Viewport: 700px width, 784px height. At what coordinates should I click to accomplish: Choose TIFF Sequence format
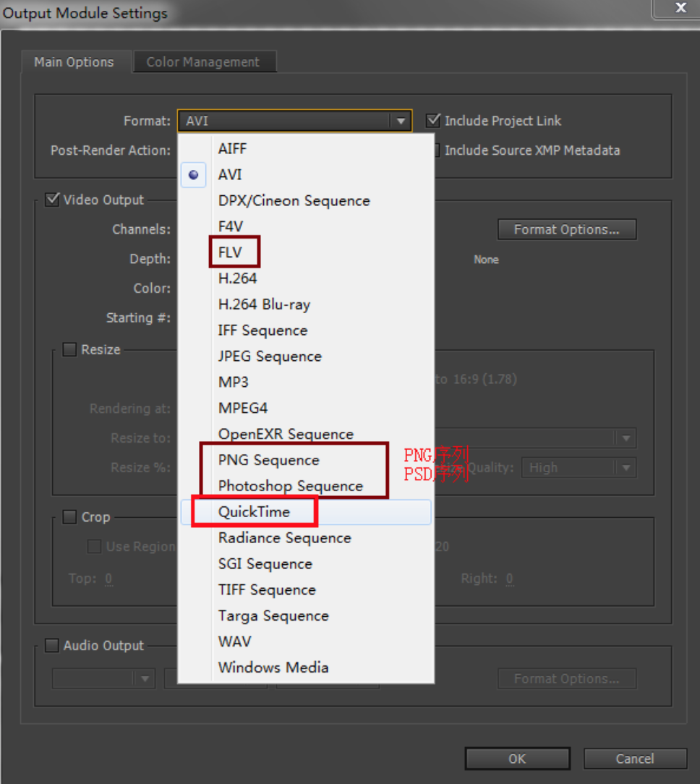[x=267, y=590]
